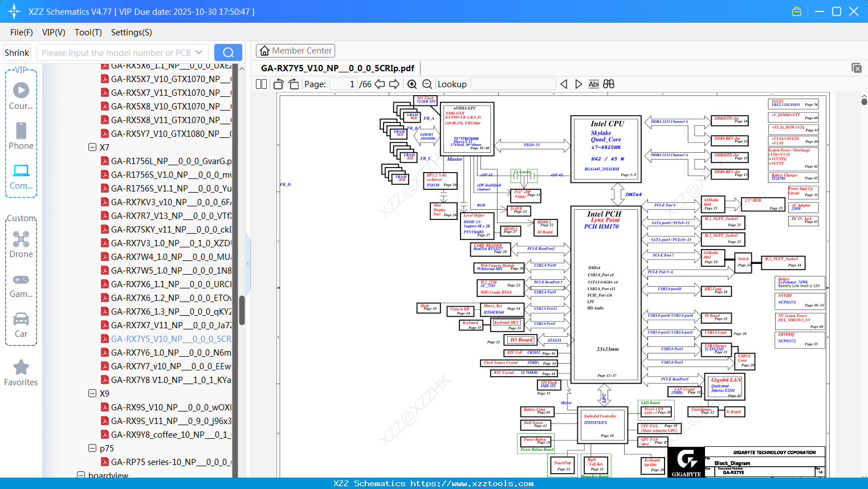Open GA-RX7KV3_v10_NP file

(171, 202)
